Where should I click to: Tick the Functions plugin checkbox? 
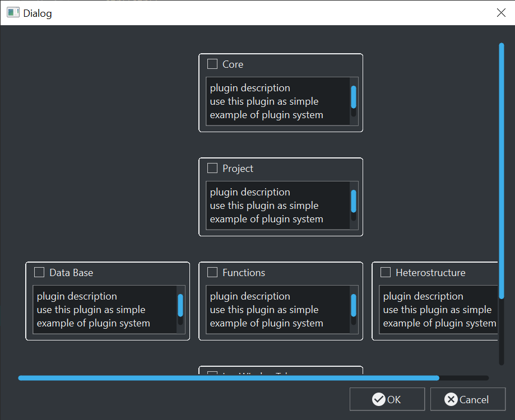(212, 272)
